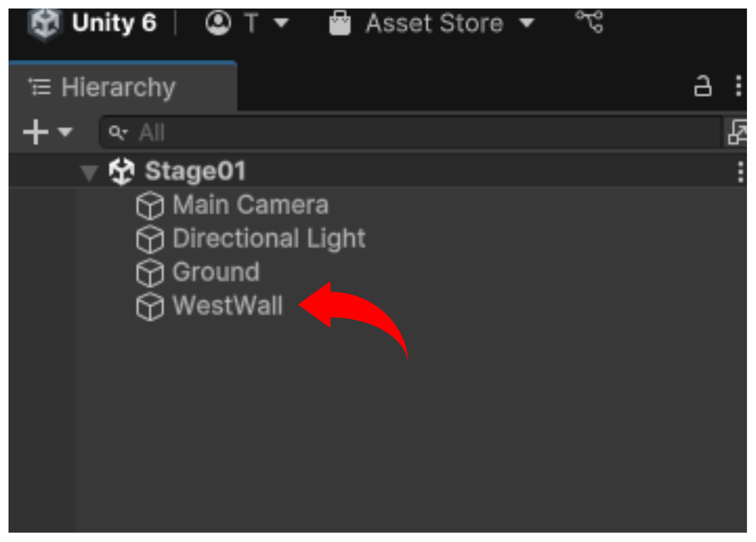Open the Asset Store menu
Screen dimensions: 756x542
pyautogui.click(x=434, y=23)
